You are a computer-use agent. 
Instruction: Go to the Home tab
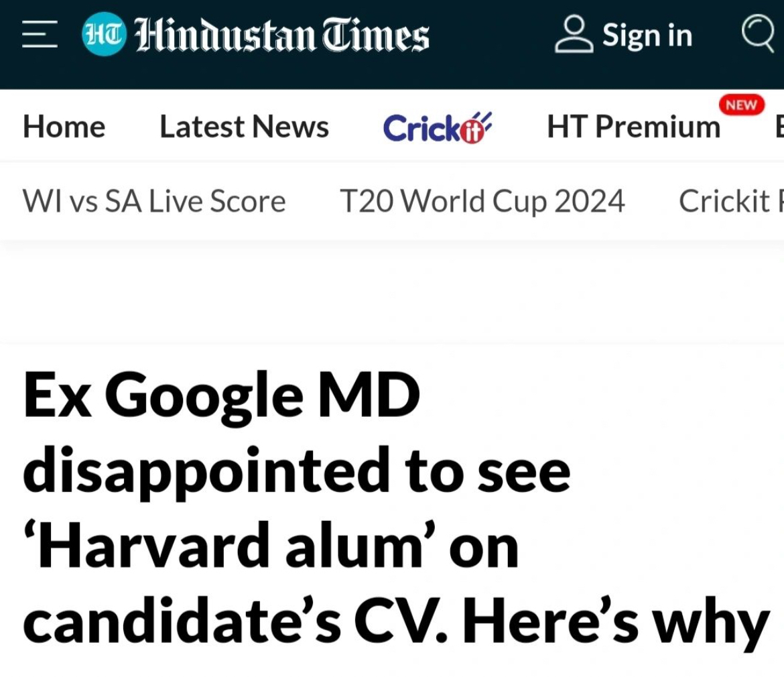pyautogui.click(x=64, y=127)
